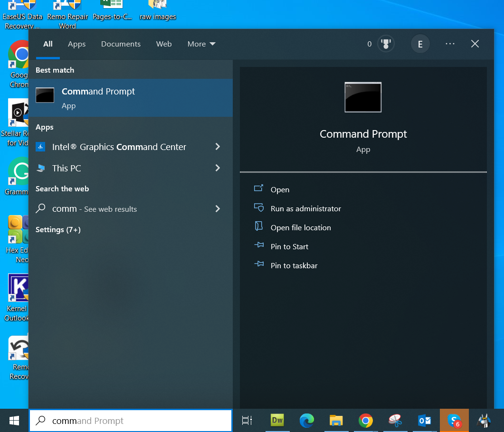Select Kernel Outlook desktop shortcut
Screen dimensions: 504x432
click(x=17, y=298)
